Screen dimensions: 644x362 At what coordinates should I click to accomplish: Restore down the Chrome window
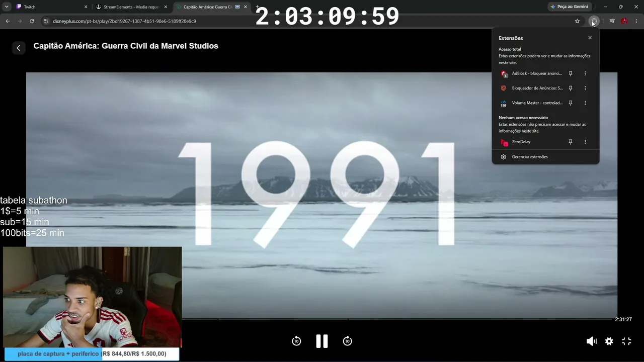[621, 7]
